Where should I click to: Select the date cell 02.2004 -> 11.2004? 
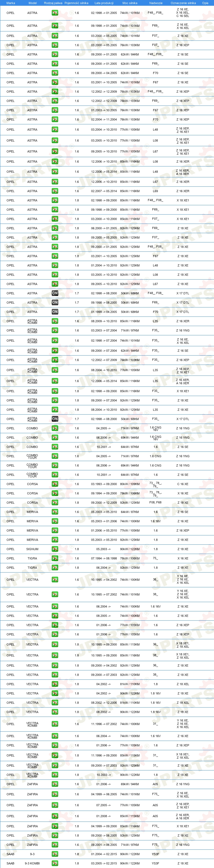104,119
